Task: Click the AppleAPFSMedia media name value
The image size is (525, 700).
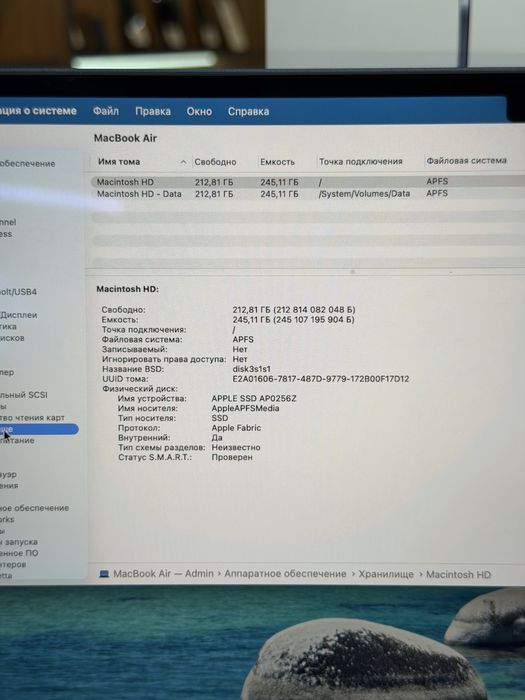Action: coord(246,408)
